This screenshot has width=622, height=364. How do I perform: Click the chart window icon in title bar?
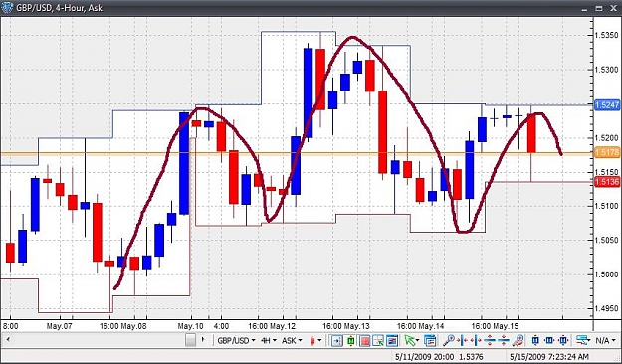tap(7, 7)
